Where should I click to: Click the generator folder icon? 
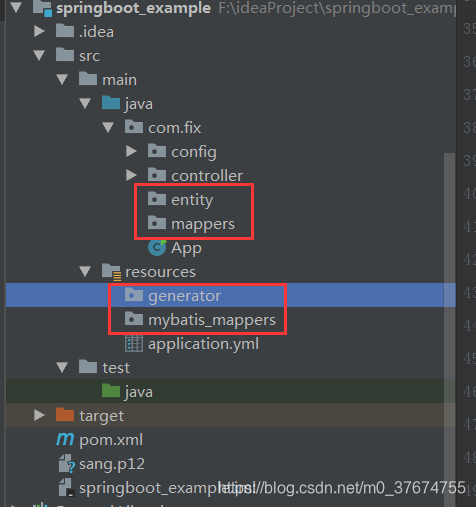tap(134, 295)
